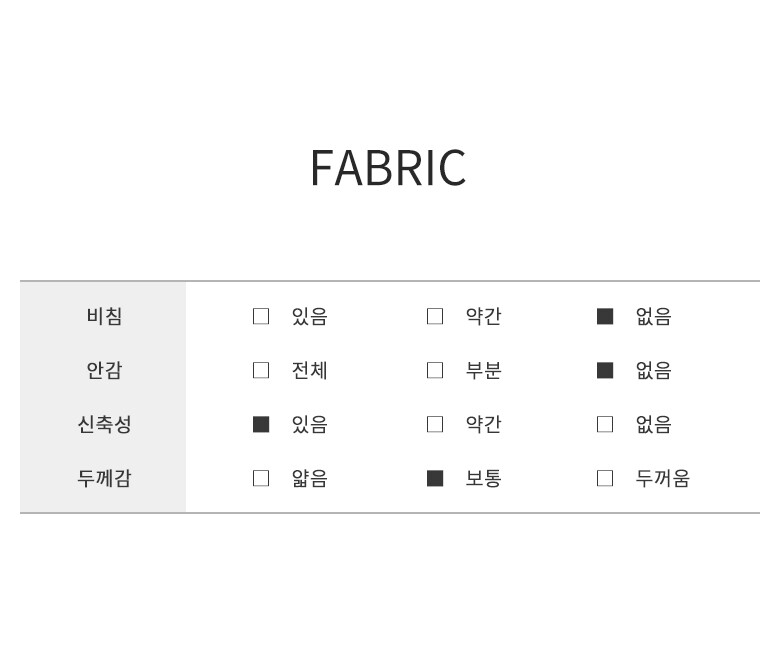Click the 두께감 row header

coord(104,478)
